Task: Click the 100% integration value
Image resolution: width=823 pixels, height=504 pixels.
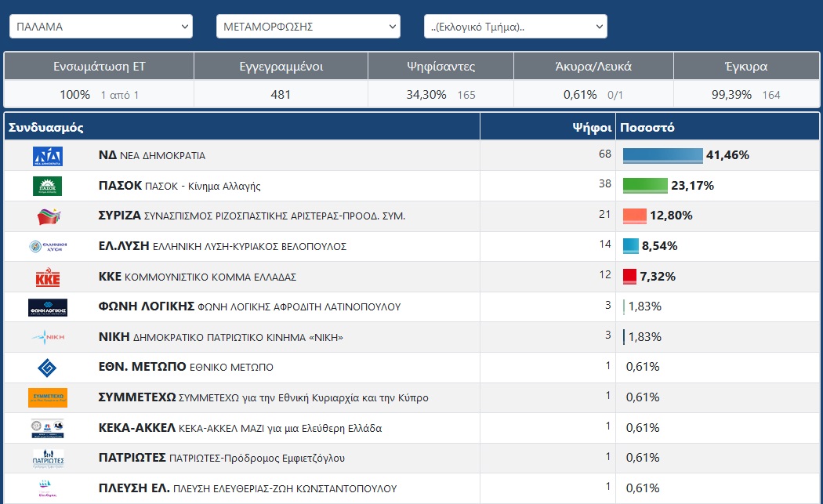Action: tap(74, 95)
